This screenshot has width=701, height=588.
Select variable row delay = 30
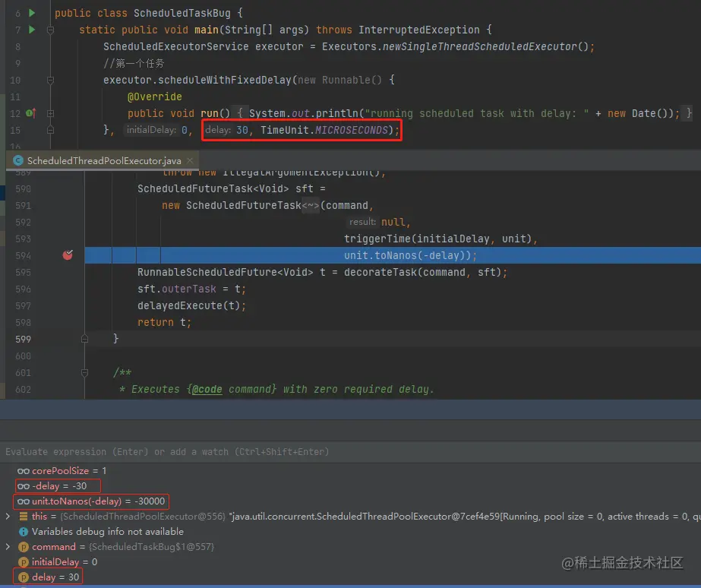pos(351,577)
